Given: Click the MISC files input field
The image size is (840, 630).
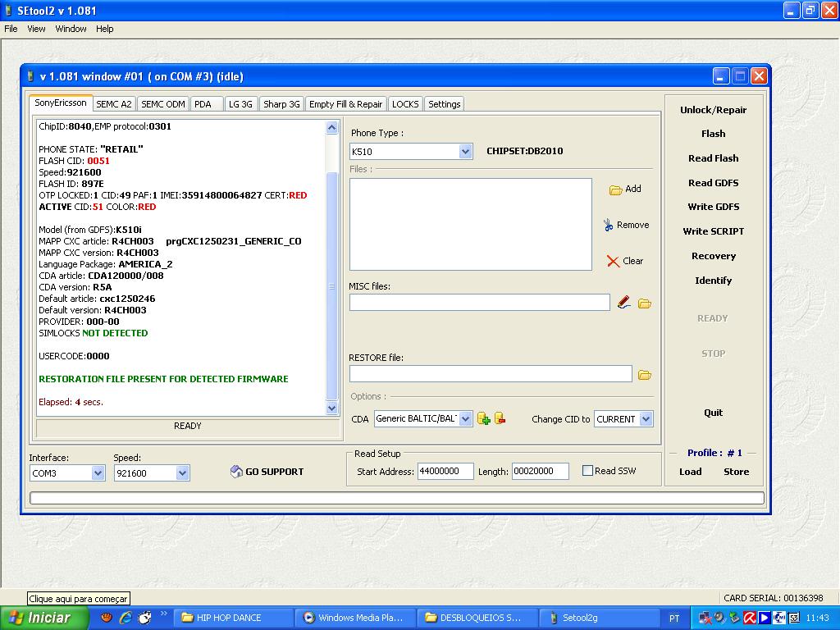Looking at the screenshot, I should coord(479,303).
